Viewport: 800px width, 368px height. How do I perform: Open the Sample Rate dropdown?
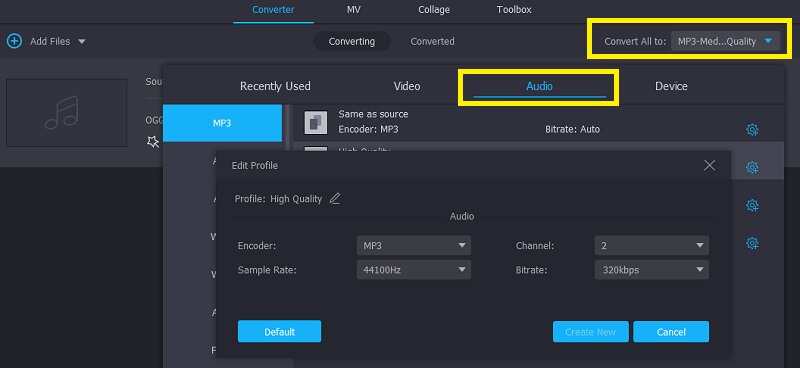coord(414,269)
